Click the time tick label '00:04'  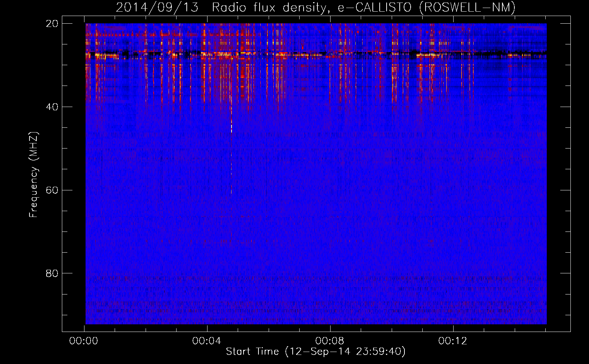(207, 341)
